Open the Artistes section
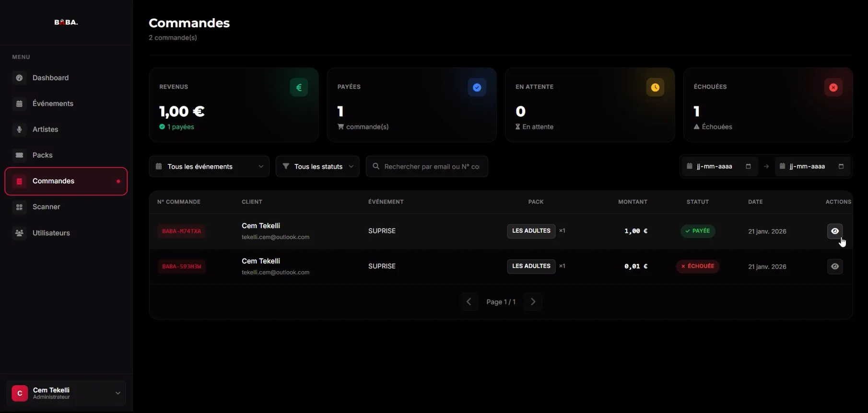Viewport: 868px width, 413px height. [x=66, y=129]
